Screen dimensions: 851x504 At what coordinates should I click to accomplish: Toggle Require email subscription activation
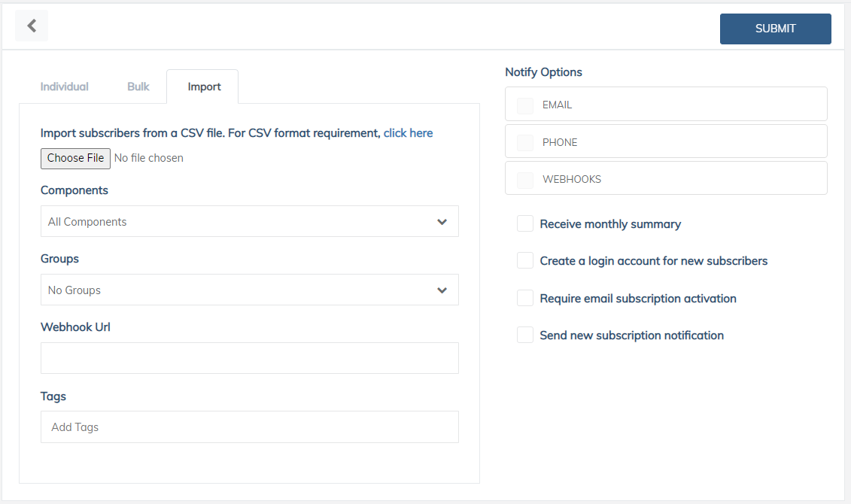[x=524, y=298]
